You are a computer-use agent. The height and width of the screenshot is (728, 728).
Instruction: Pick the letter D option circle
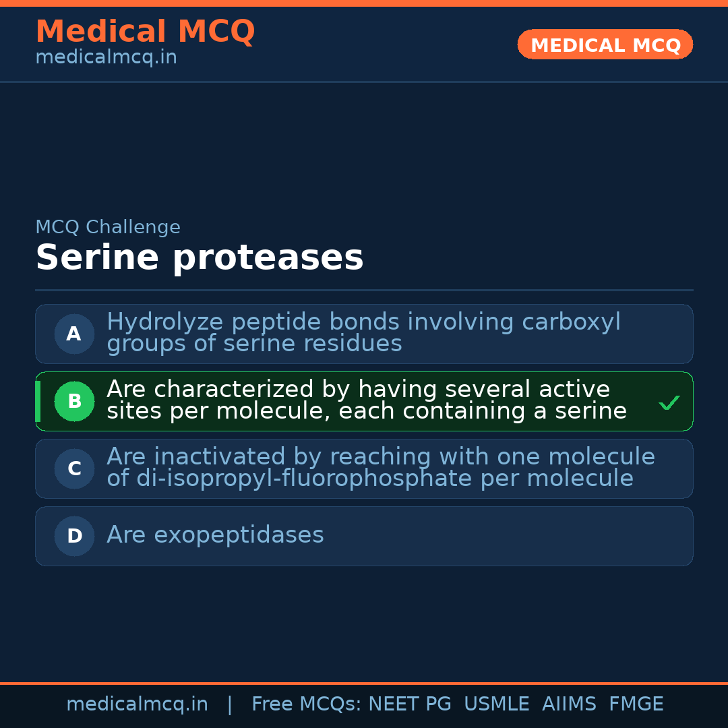(x=74, y=536)
